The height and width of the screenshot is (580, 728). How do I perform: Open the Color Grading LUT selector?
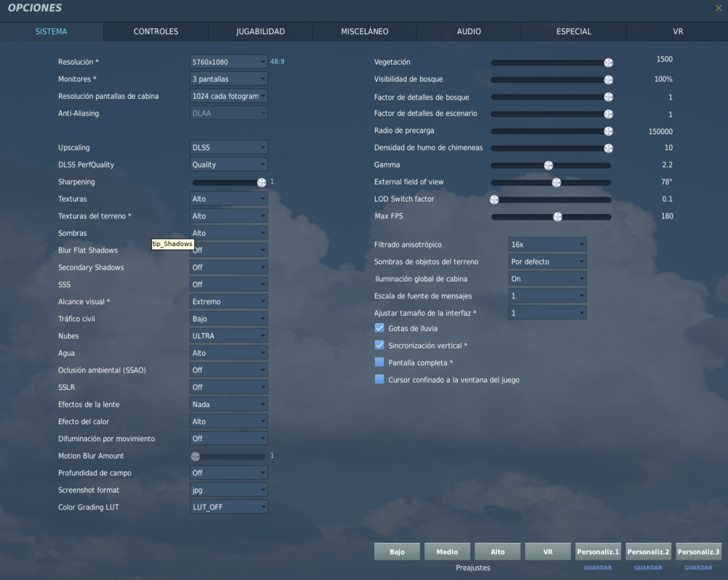pos(228,506)
